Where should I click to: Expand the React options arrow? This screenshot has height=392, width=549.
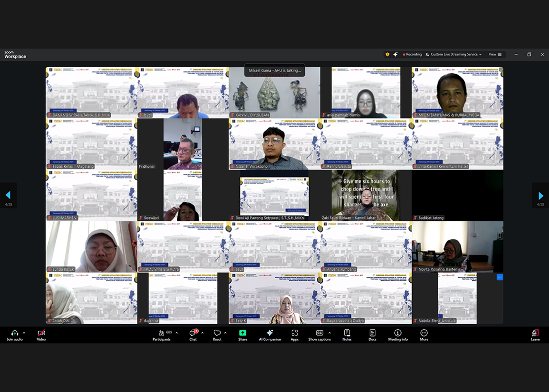pyautogui.click(x=225, y=333)
